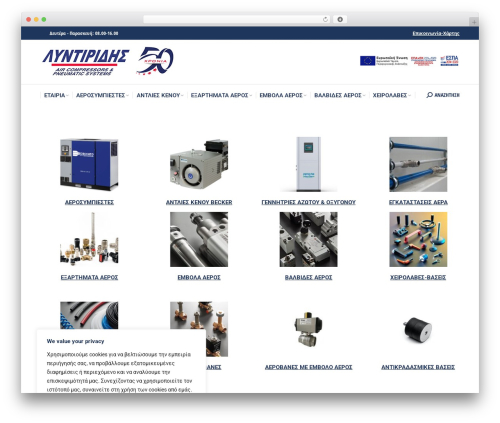Click the European Union flag logo

(x=367, y=61)
